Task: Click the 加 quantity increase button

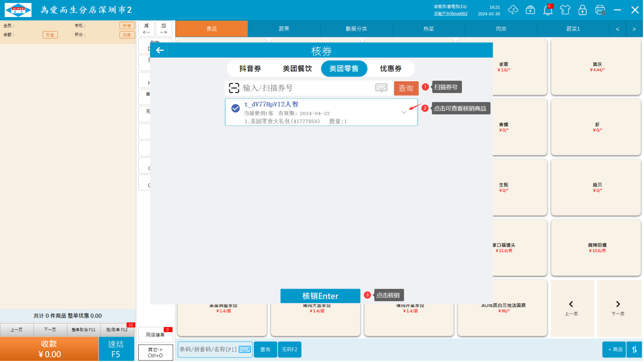Action: 164,29
